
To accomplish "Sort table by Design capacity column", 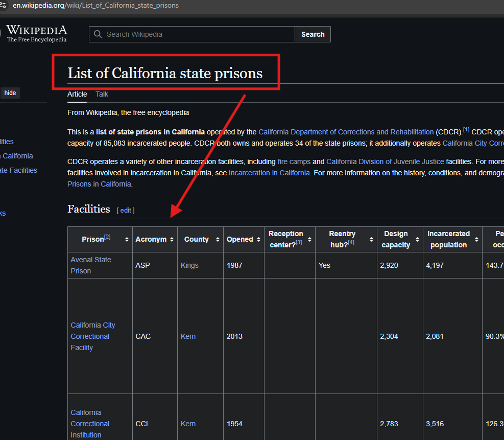I will pyautogui.click(x=417, y=239).
